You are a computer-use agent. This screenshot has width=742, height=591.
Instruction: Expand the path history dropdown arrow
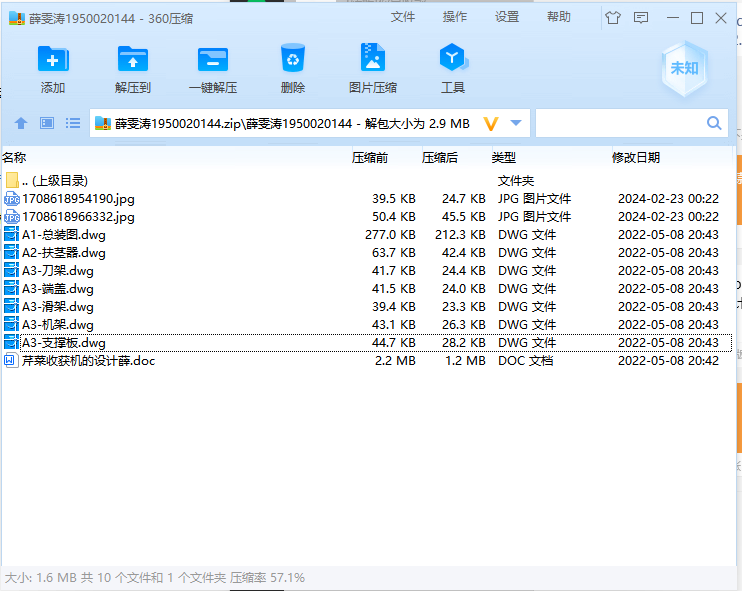[x=516, y=123]
